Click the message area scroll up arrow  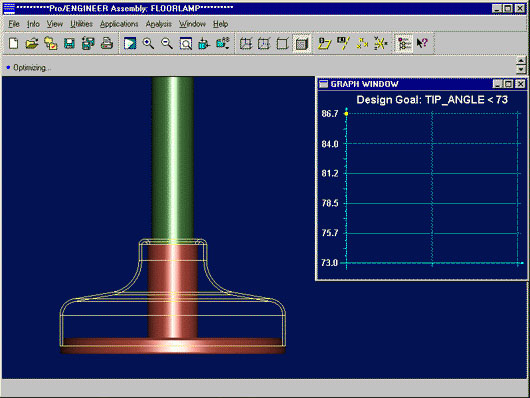521,61
